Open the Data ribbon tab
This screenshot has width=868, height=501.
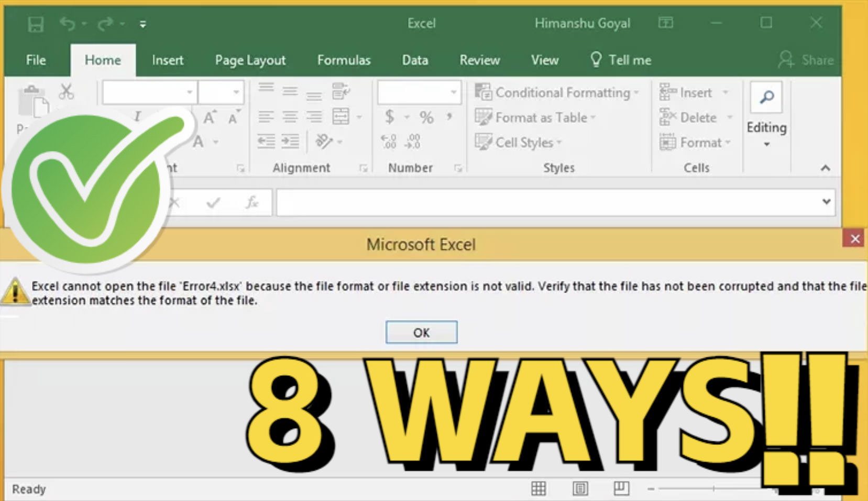tap(414, 60)
